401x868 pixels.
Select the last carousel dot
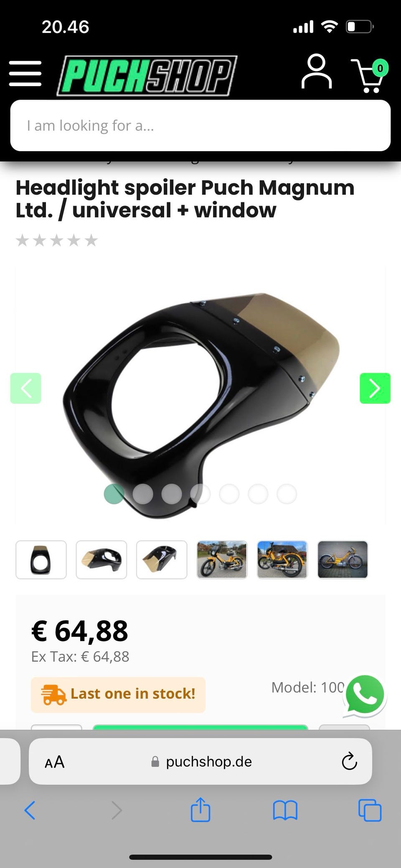[x=287, y=494]
